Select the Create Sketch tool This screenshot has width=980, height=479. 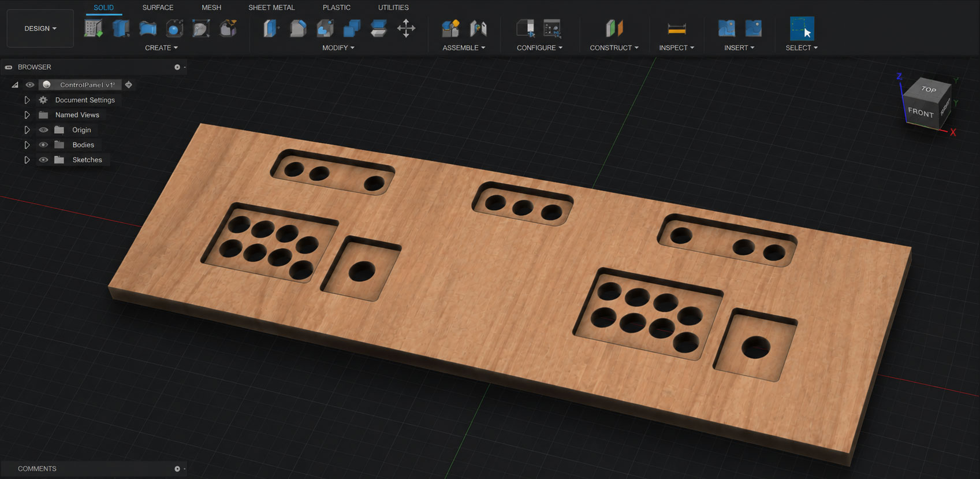93,28
